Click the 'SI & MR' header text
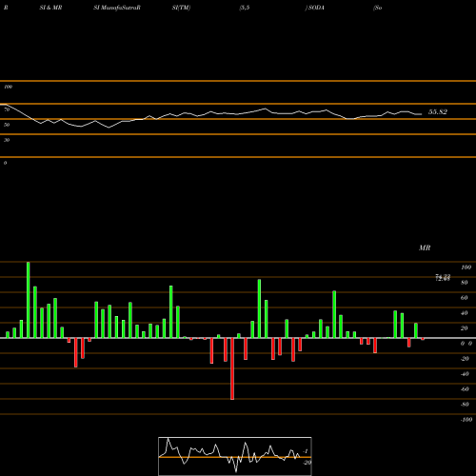This screenshot has width=476, height=476. 50,8
